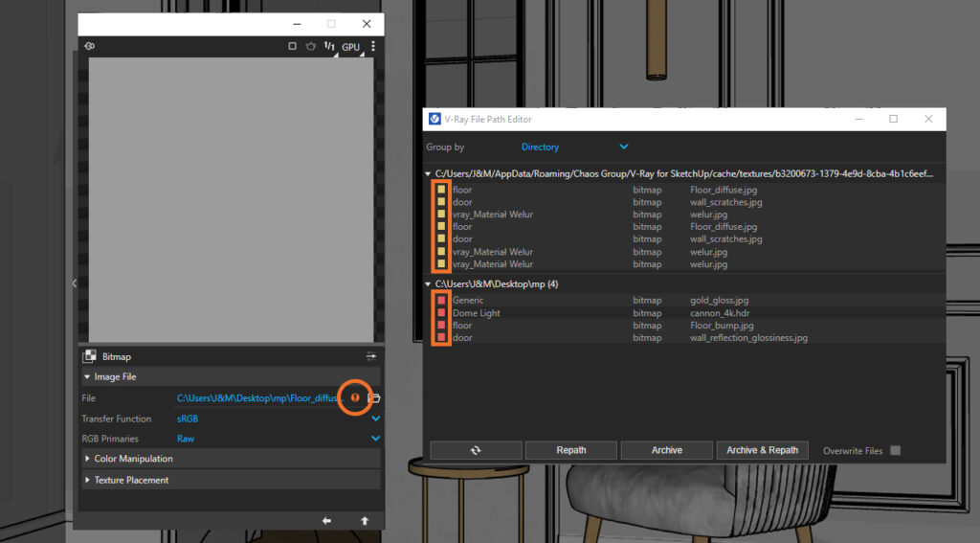The image size is (980, 543).
Task: Open the browse file folder icon
Action: [x=374, y=397]
